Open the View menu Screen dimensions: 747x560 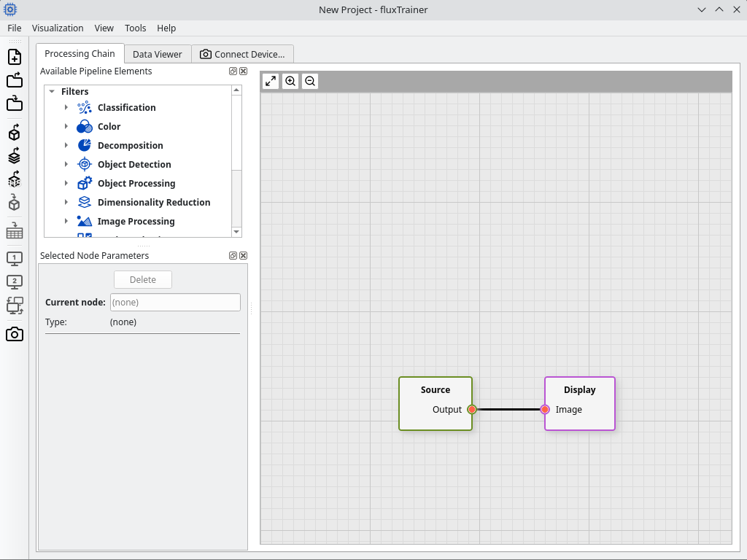coord(104,28)
